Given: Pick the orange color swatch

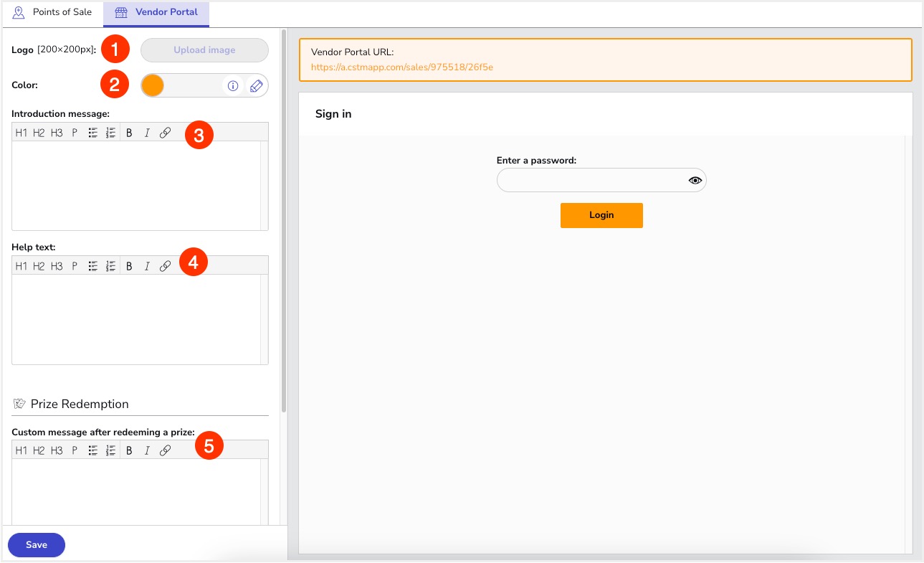Looking at the screenshot, I should coord(153,85).
